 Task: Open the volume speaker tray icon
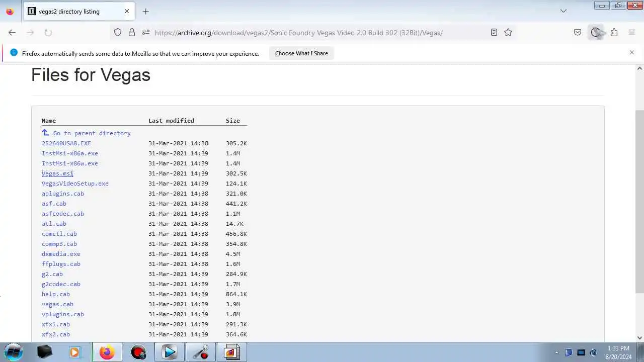[x=594, y=352]
